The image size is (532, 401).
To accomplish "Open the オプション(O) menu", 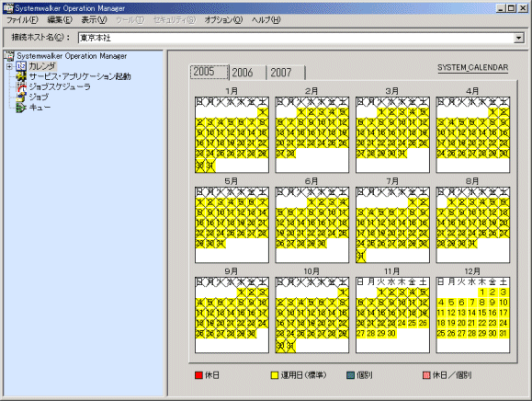I will pyautogui.click(x=223, y=19).
